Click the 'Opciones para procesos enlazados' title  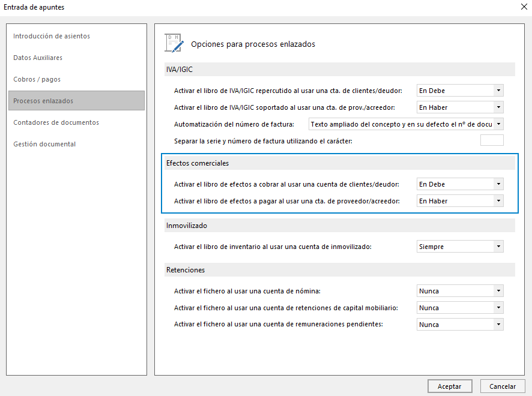pyautogui.click(x=253, y=44)
